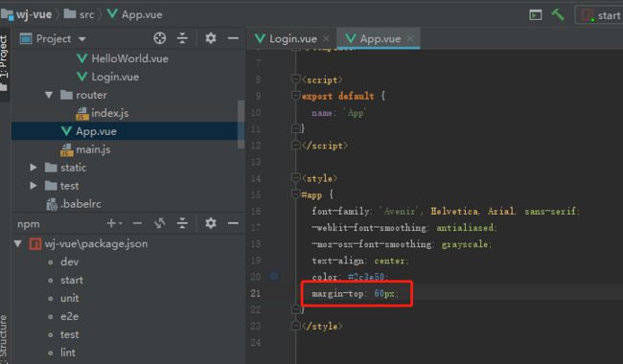The image size is (623, 364).
Task: Click the src breadcrumb folder
Action: (79, 14)
